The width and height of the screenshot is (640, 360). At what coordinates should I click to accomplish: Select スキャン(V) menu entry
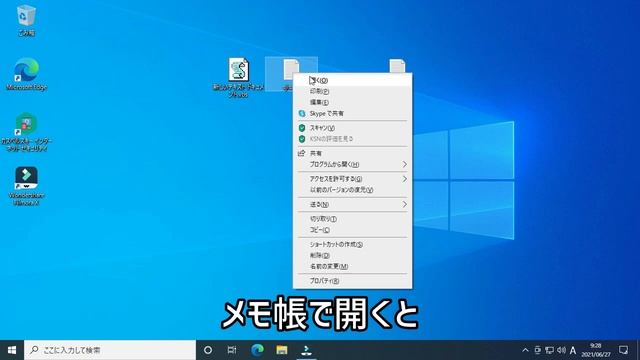[x=353, y=128]
